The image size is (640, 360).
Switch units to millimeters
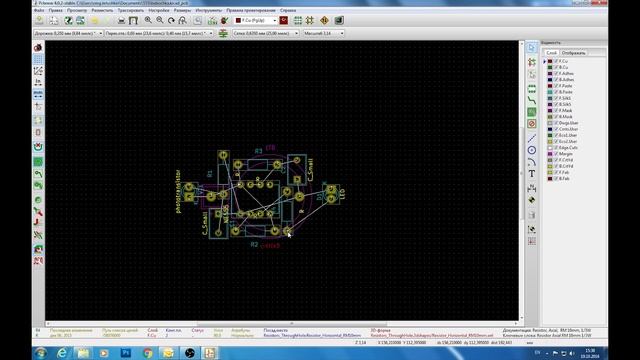[38, 94]
